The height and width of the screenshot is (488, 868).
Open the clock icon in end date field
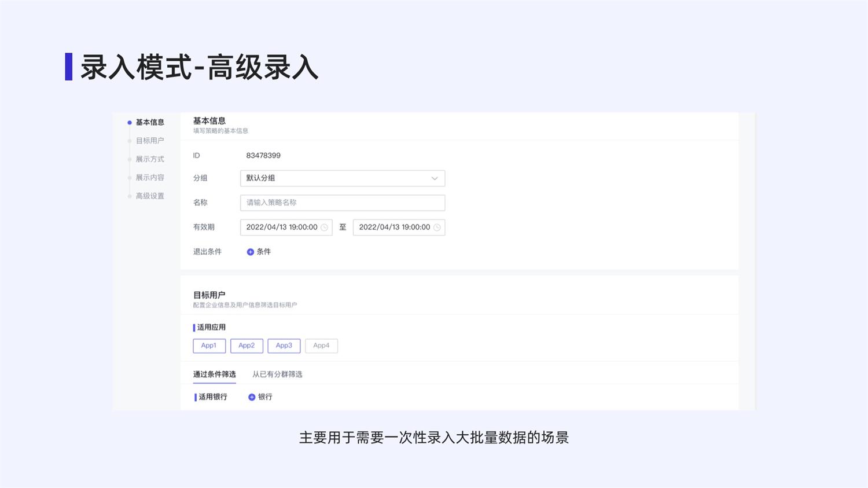point(437,228)
